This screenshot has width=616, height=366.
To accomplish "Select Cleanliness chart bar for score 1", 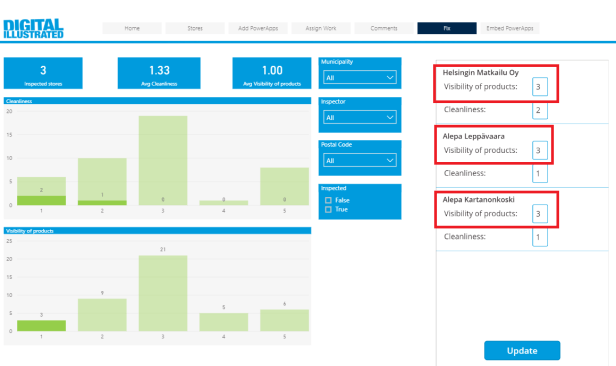I will (41, 191).
